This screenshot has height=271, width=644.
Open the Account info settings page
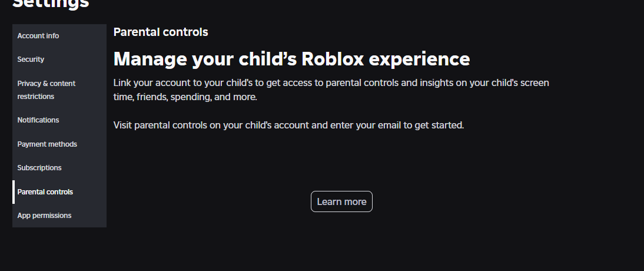coord(38,36)
